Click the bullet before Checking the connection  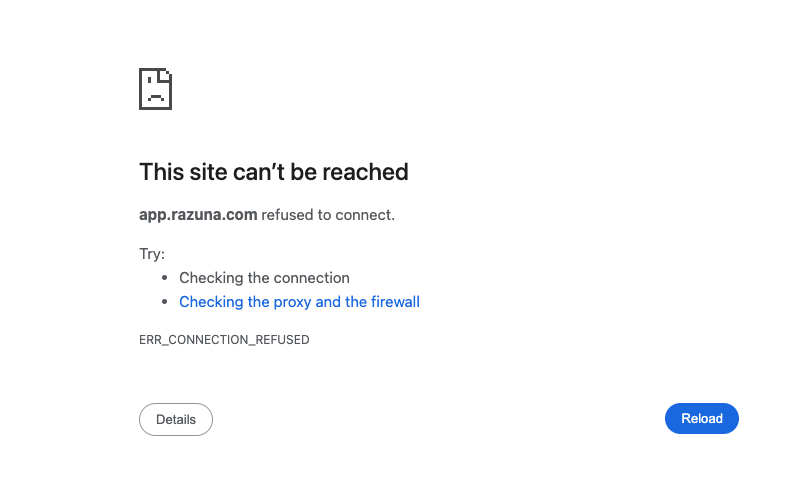164,278
